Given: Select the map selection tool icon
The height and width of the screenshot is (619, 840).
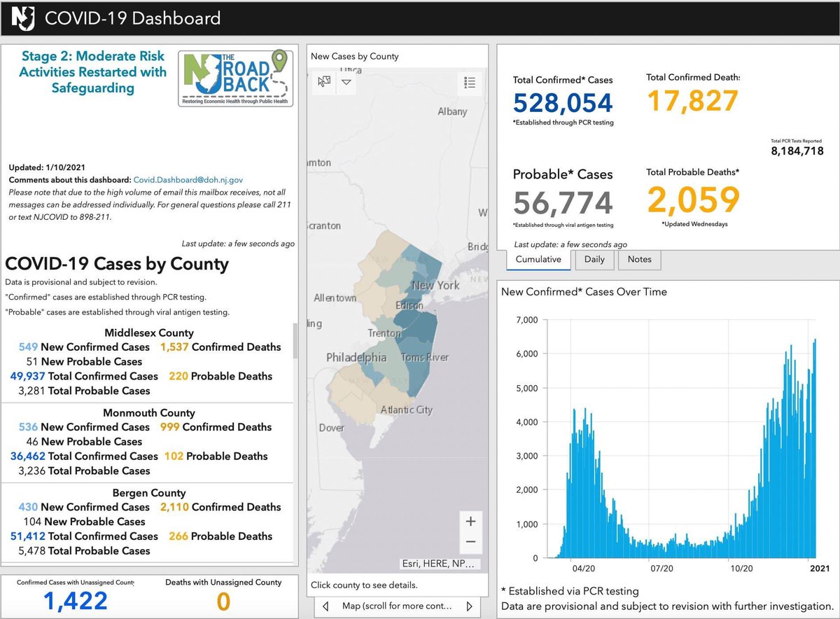Looking at the screenshot, I should point(324,82).
